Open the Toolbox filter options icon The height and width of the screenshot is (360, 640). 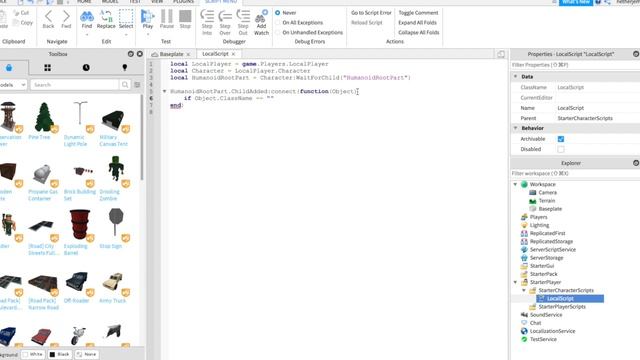coord(137,84)
